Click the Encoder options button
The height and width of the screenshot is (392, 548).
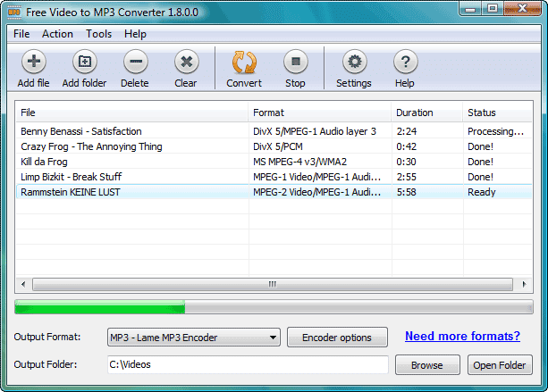tap(337, 338)
